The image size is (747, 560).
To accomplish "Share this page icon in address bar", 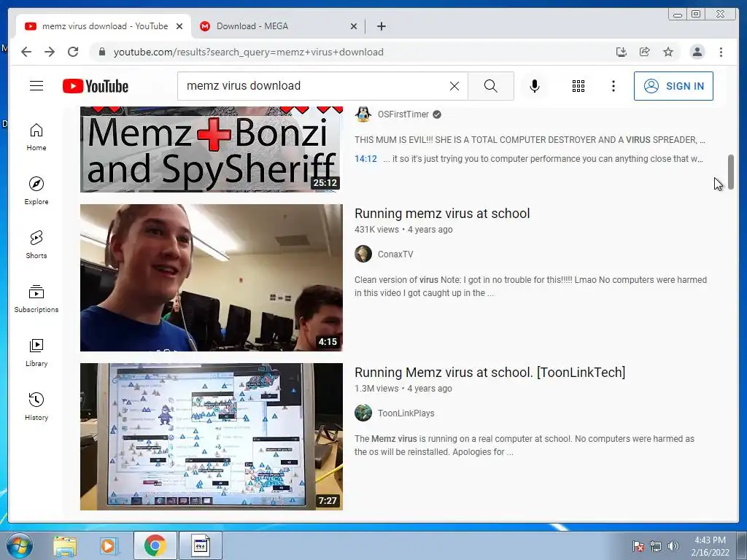I will pyautogui.click(x=645, y=52).
